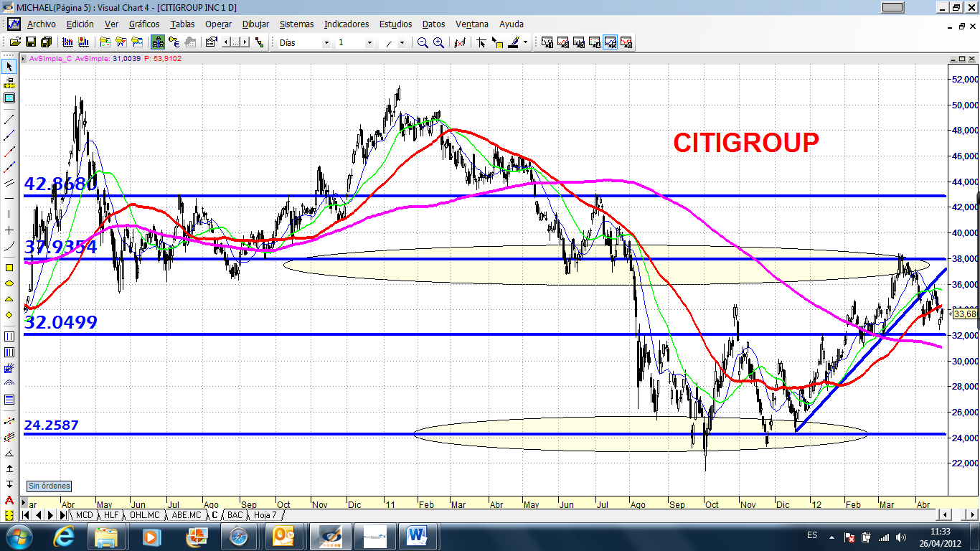Viewport: 980px width, 551px height.
Task: Click the candlestick crosshair icon in toolbar
Action: point(460,42)
